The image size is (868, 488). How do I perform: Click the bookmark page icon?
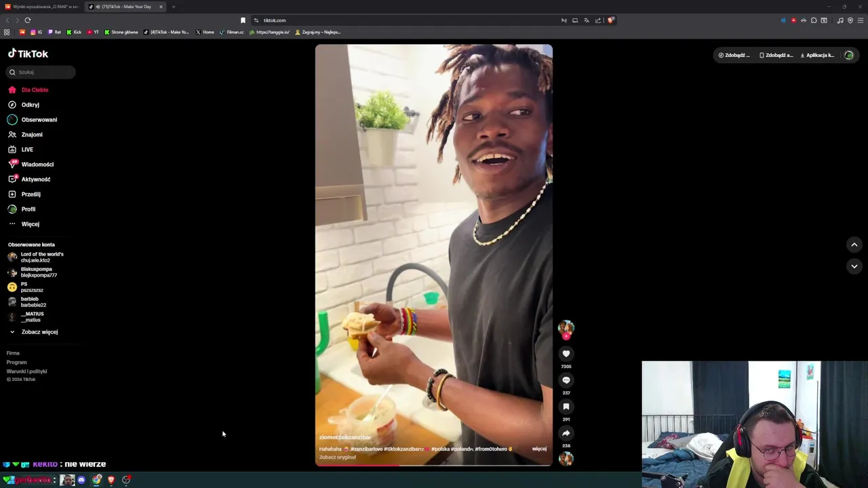(243, 20)
